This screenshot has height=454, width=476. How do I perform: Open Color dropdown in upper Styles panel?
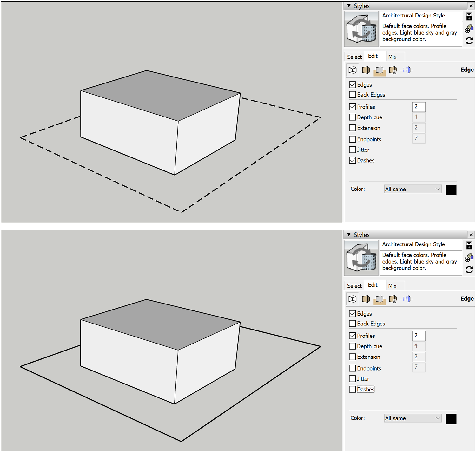tap(413, 189)
